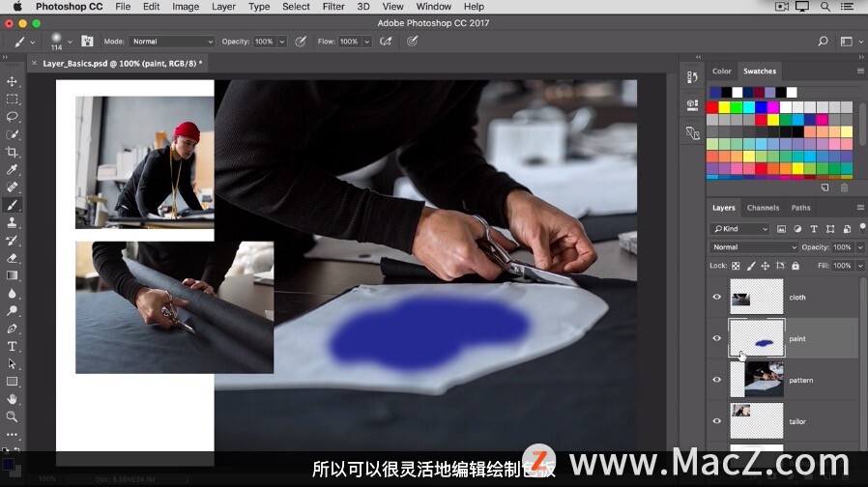The image size is (868, 487).
Task: Pick the yellow swatch in first row
Action: pos(725,107)
